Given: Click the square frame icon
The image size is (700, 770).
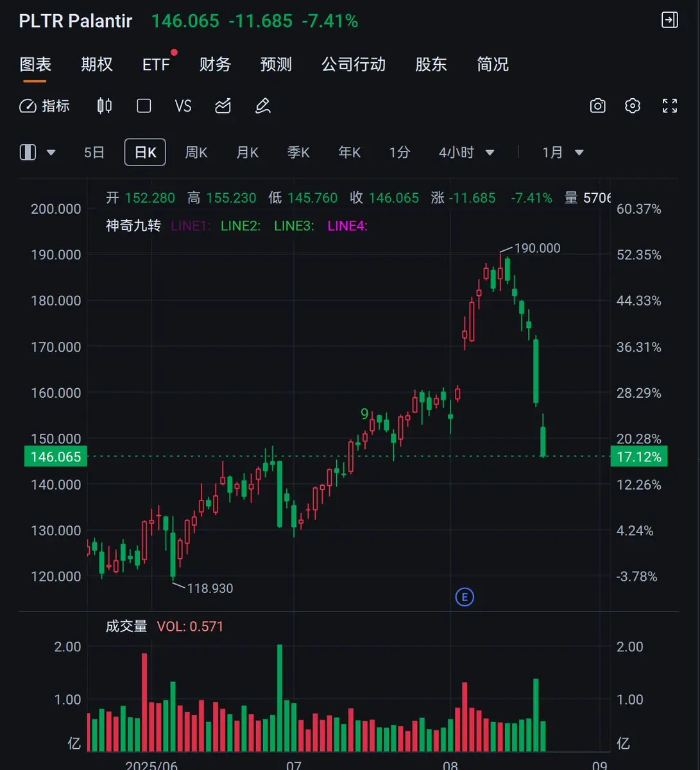Looking at the screenshot, I should (x=144, y=106).
